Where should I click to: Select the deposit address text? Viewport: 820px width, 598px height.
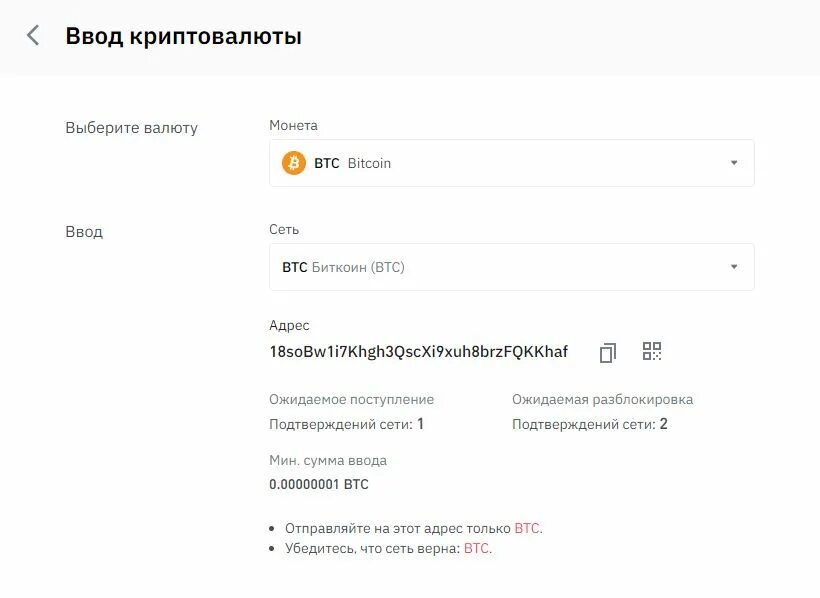point(418,352)
